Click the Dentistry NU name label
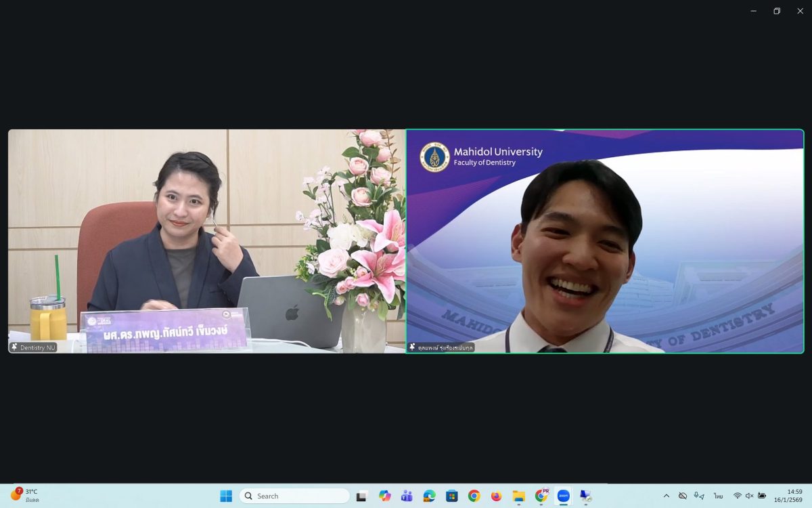Screen dimensions: 812x508 click(x=38, y=347)
